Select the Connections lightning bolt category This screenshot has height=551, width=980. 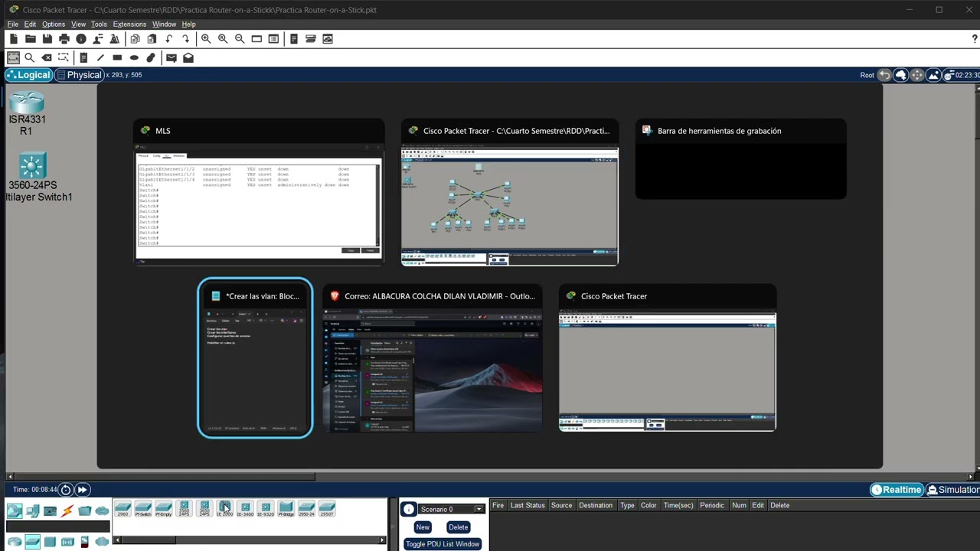67,510
